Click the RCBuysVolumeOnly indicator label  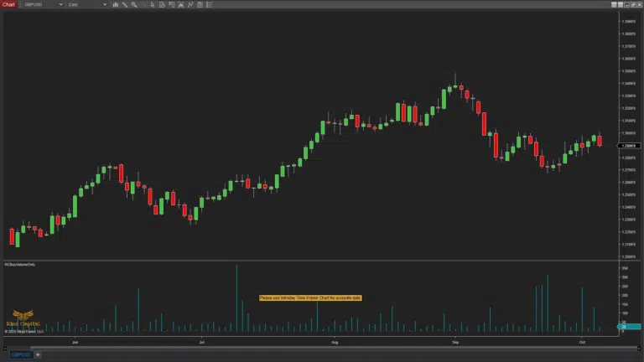20,264
